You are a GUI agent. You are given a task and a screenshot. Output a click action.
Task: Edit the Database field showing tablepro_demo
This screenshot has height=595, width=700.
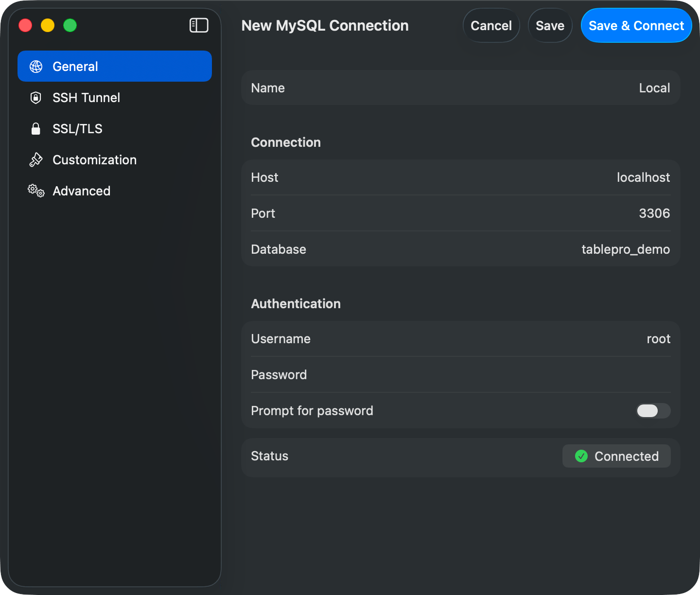point(461,249)
